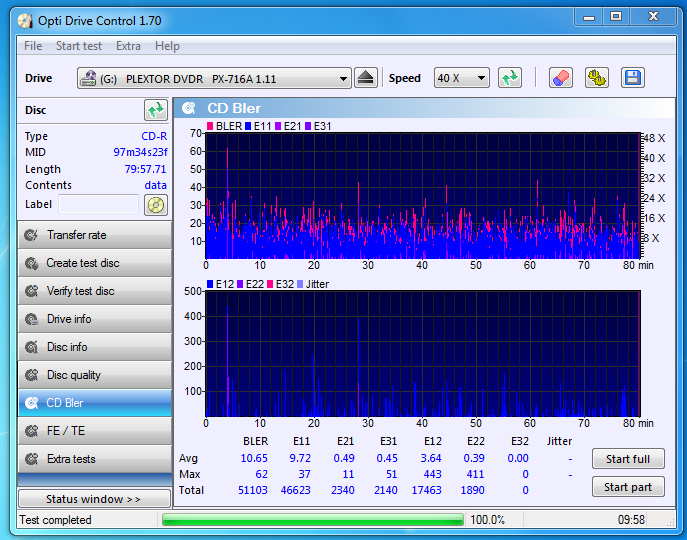Open options with the yellow gears icon
Image resolution: width=687 pixels, height=540 pixels.
click(597, 78)
